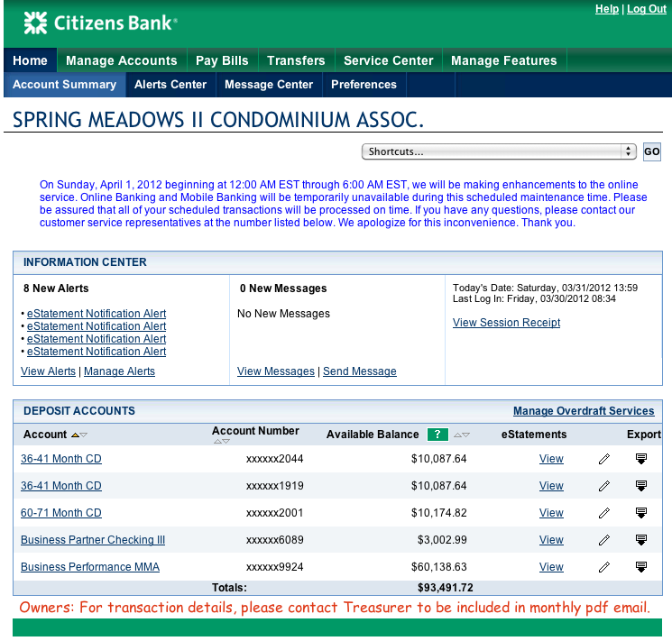The image size is (672, 641).
Task: Click the Log Out link
Action: pos(646,9)
